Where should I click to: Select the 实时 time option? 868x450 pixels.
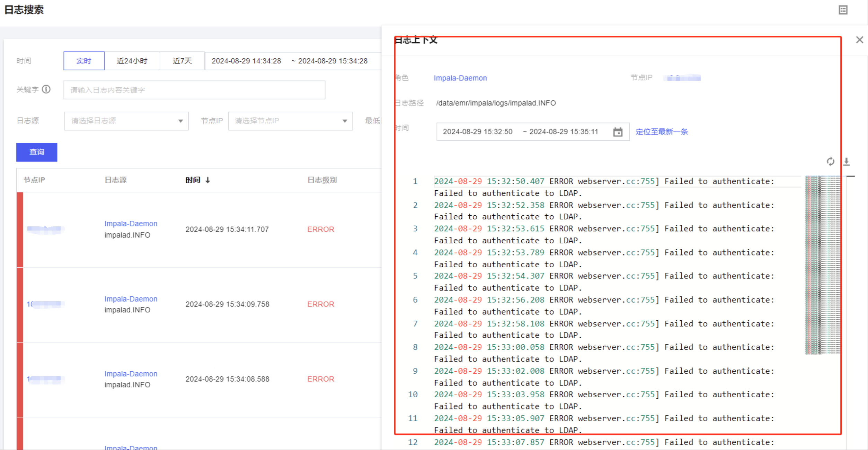(84, 61)
